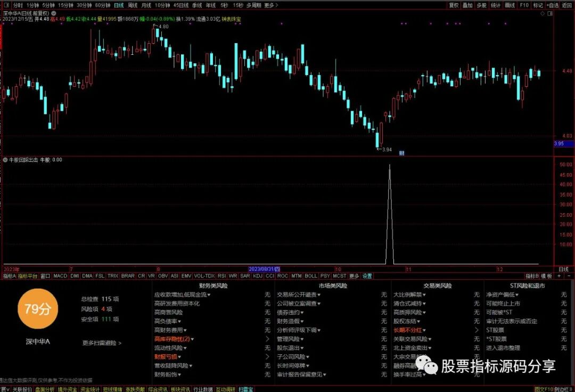Image resolution: width=575 pixels, height=392 pixels.
Task: Click the 标记 button
Action: 538,5
